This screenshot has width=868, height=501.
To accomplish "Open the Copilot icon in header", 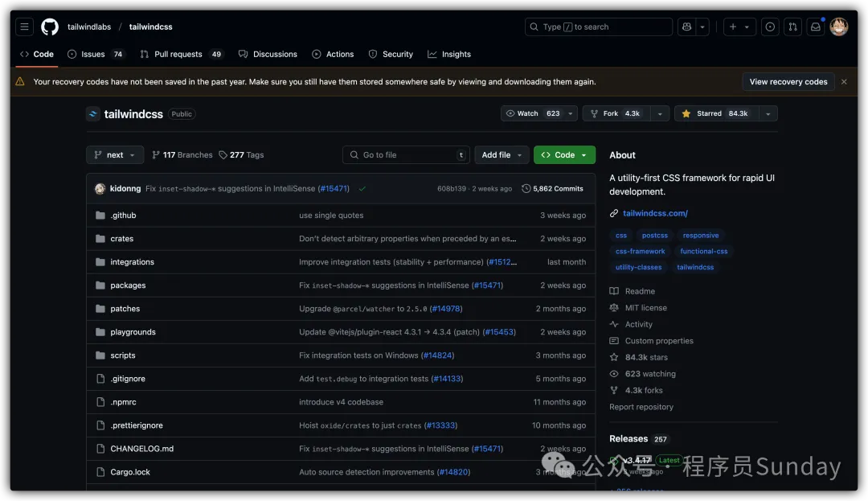I will [x=686, y=27].
